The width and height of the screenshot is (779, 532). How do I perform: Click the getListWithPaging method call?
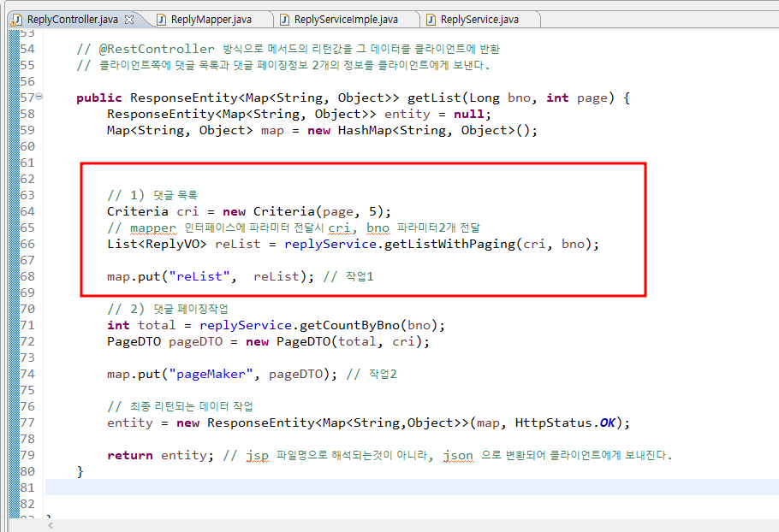click(450, 244)
